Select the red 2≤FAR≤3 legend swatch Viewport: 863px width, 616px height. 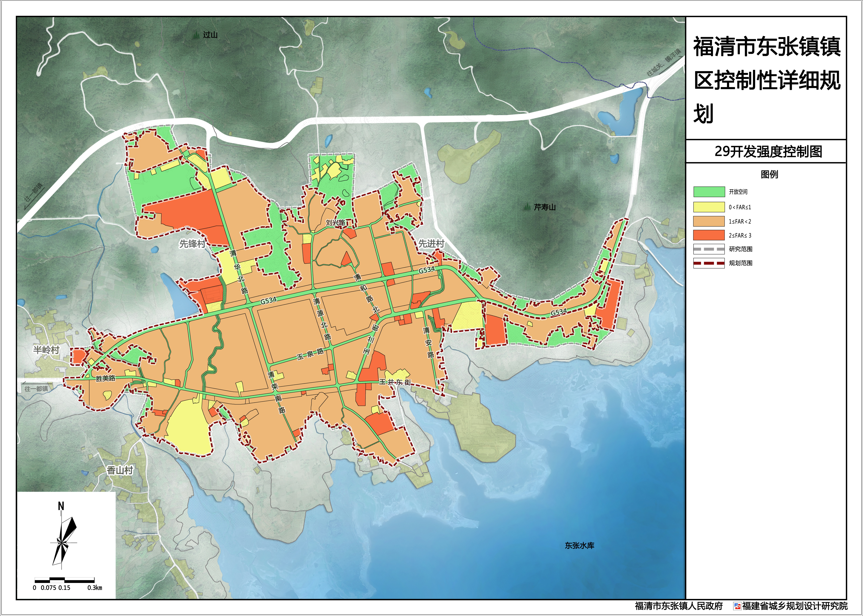click(709, 235)
